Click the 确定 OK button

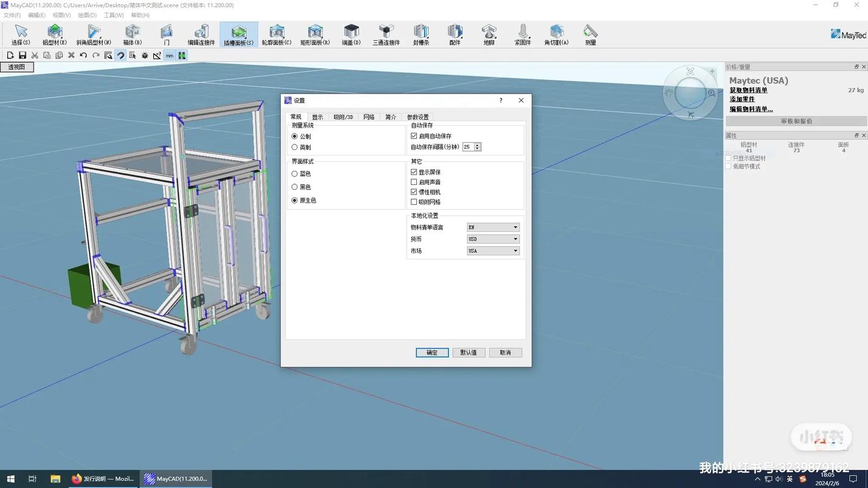(x=432, y=353)
